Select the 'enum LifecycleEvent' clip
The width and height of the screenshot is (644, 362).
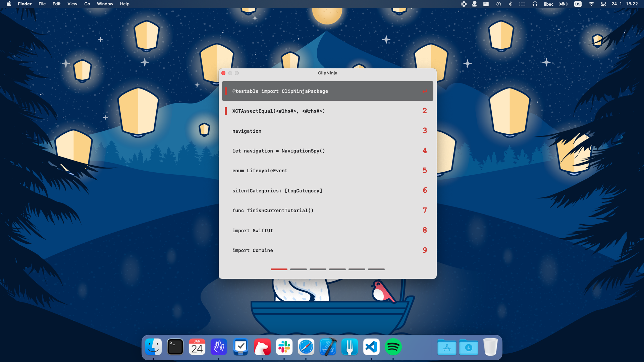328,171
